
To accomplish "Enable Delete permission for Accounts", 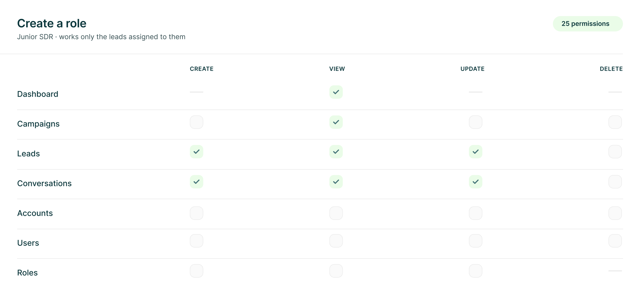I will tap(615, 213).
